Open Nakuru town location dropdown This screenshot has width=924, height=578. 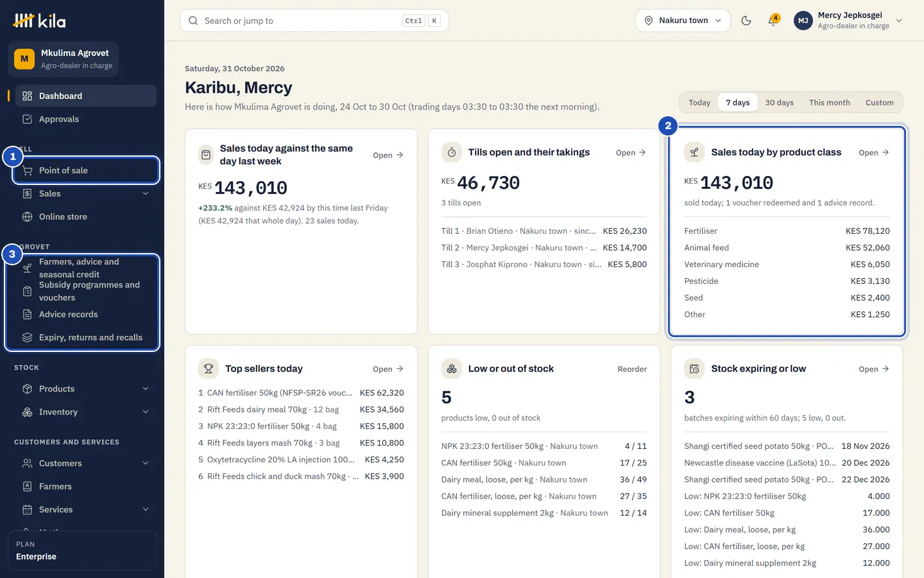[x=683, y=21]
